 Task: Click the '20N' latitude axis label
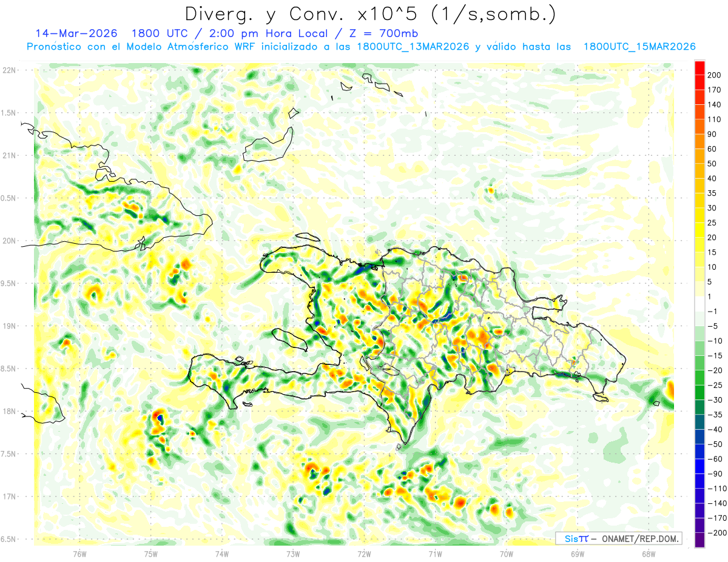[x=8, y=241]
